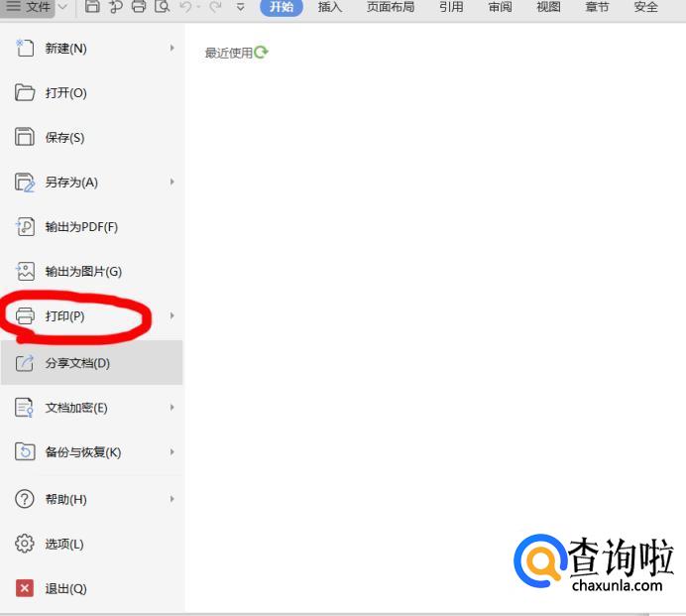Choose 帮助(H) text in menu
Viewport: 686px width, 616px height.
(65, 500)
